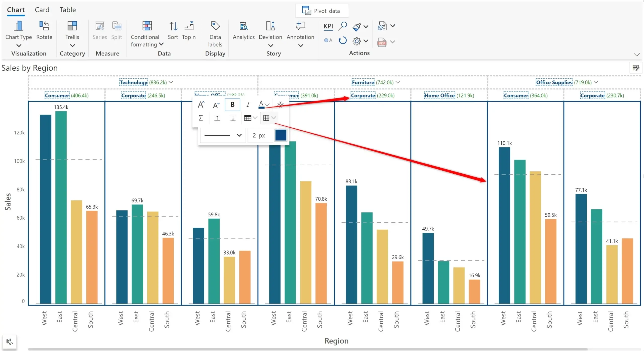The image size is (644, 351).
Task: Click the ribbon settings gear icon
Action: 356,41
